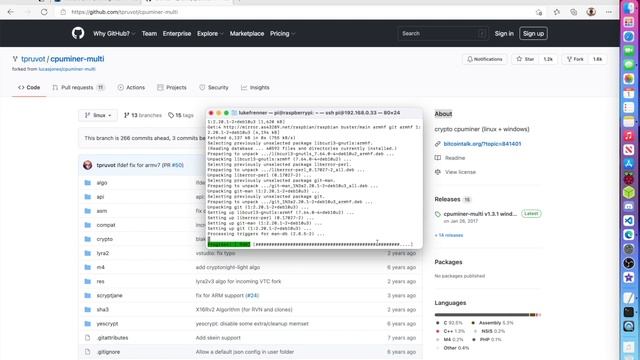Open Messages in the dock
Screen dimensions: 640x360
point(629,64)
